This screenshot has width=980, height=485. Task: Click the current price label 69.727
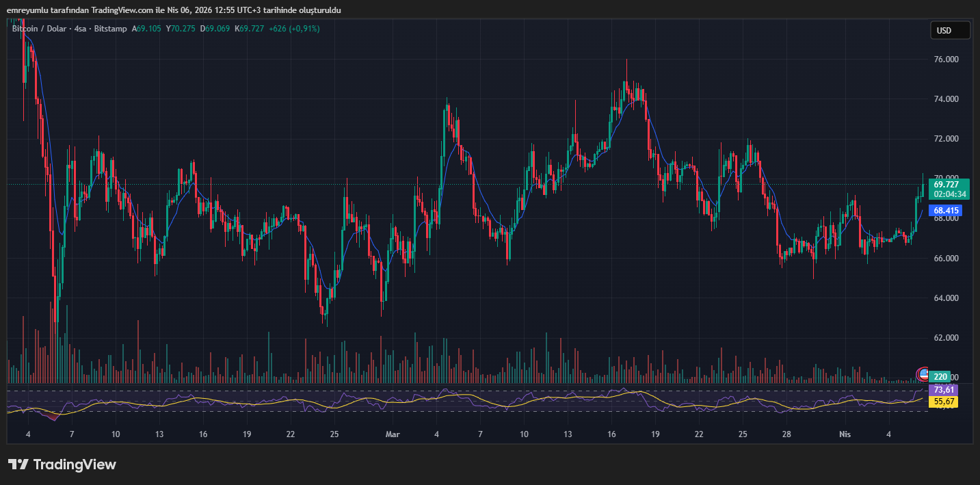946,185
